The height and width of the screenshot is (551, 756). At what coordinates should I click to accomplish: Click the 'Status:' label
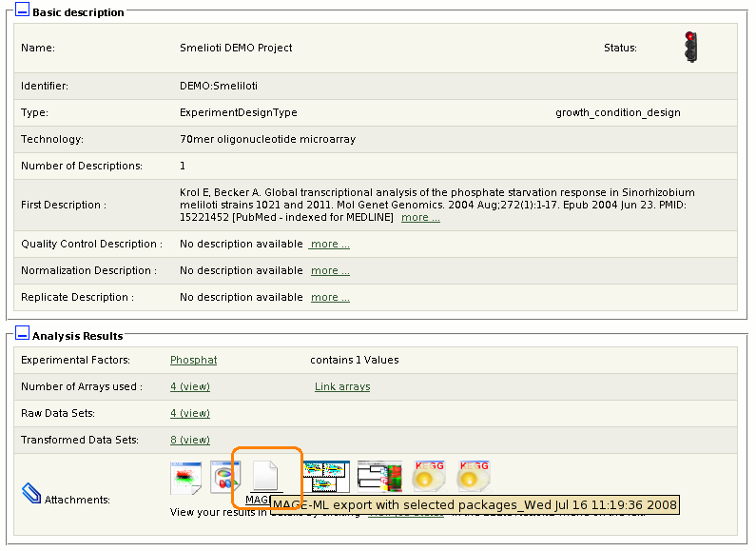point(620,48)
